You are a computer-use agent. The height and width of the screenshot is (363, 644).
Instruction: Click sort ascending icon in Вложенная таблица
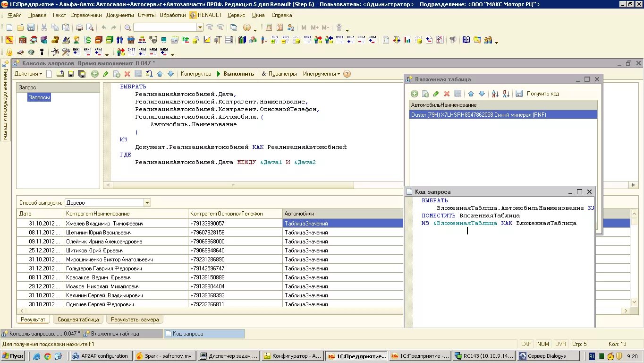[x=495, y=94]
